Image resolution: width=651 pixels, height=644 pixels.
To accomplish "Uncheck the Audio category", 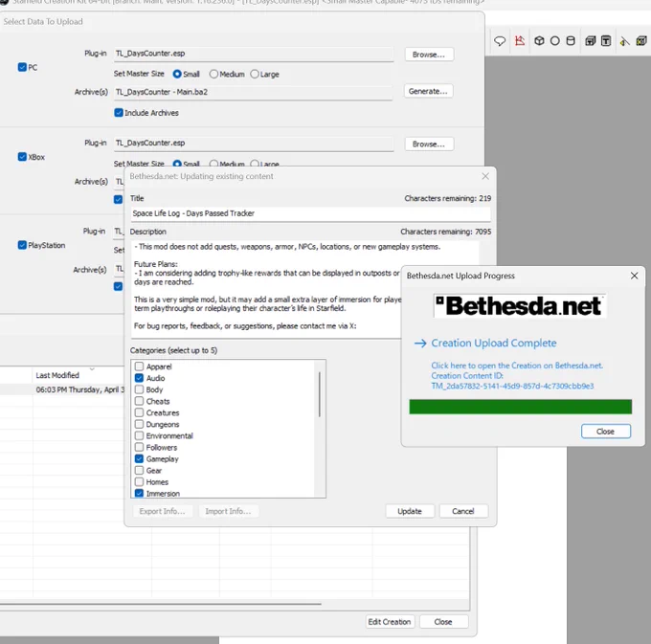I will [x=139, y=378].
